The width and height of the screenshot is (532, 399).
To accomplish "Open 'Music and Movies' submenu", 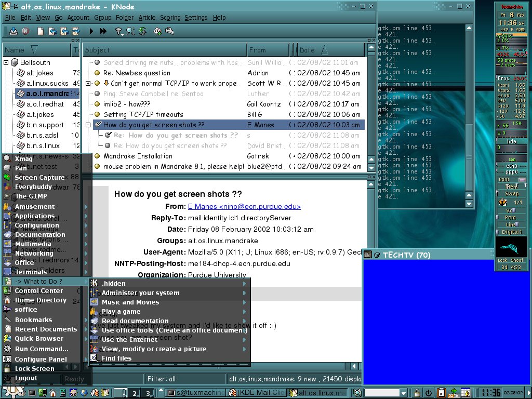I will pyautogui.click(x=170, y=302).
